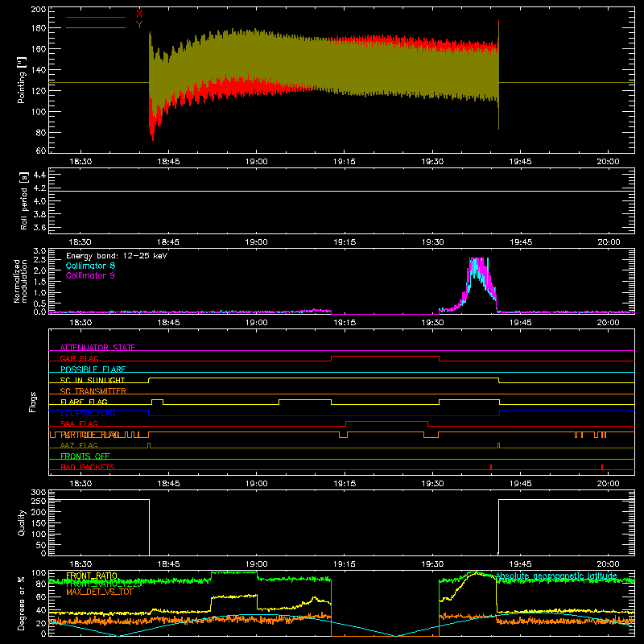Click the 3.0 tick on modulation axis
The height and width of the screenshot is (644, 644).
39,250
